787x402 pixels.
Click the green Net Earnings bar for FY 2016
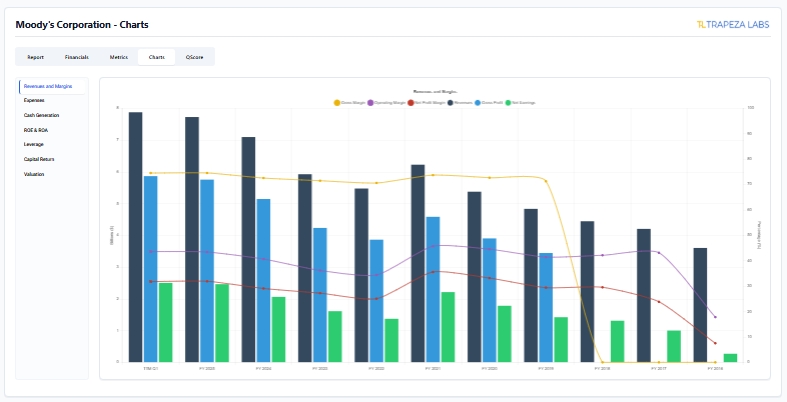pos(730,358)
